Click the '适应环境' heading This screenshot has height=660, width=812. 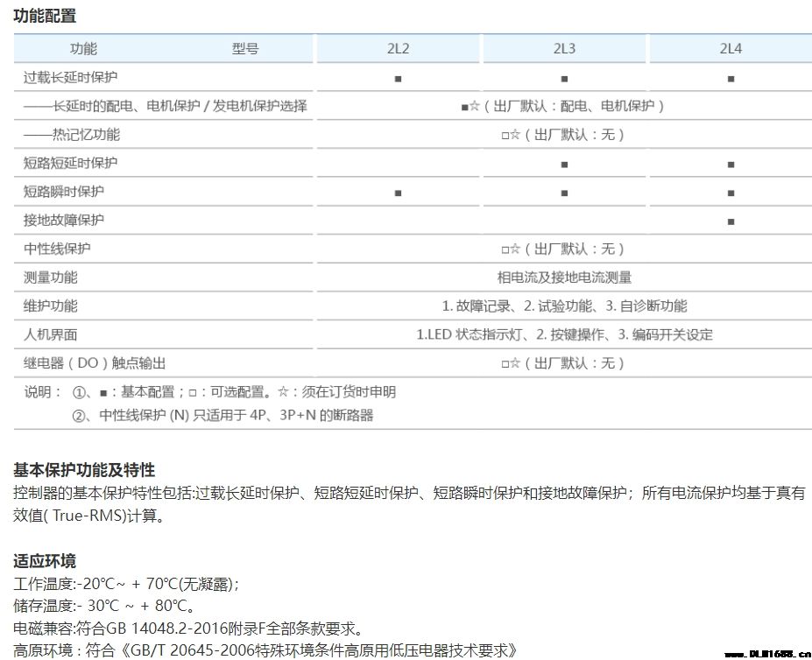45,560
